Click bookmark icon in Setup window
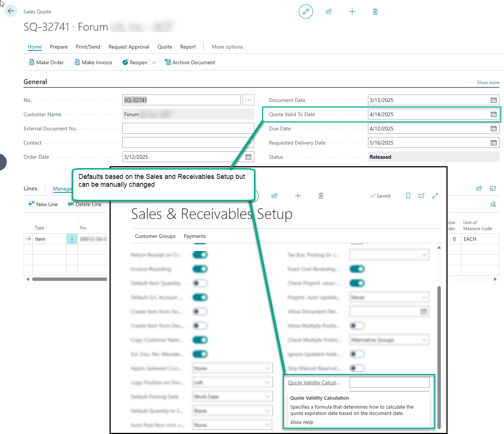 408,196
